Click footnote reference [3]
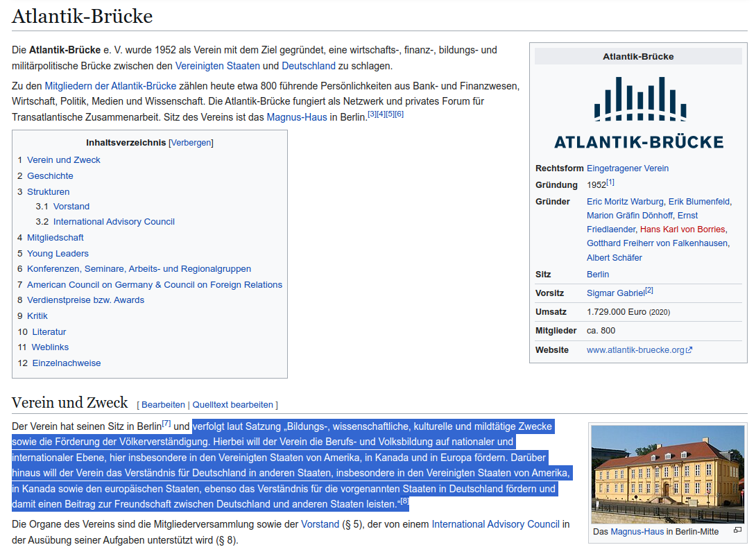Image resolution: width=756 pixels, height=554 pixels. point(372,114)
